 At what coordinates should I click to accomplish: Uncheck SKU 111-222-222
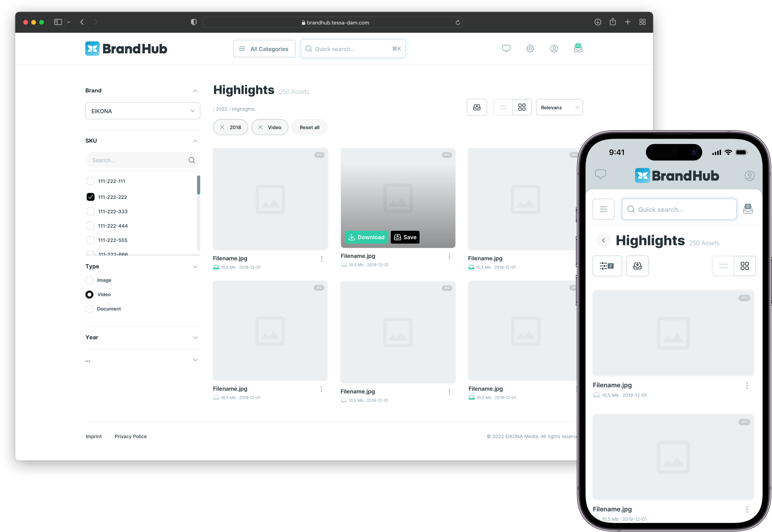coord(90,197)
